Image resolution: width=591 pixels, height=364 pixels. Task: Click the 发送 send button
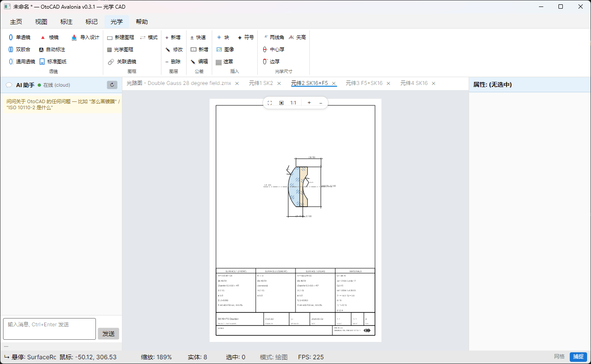click(x=108, y=334)
